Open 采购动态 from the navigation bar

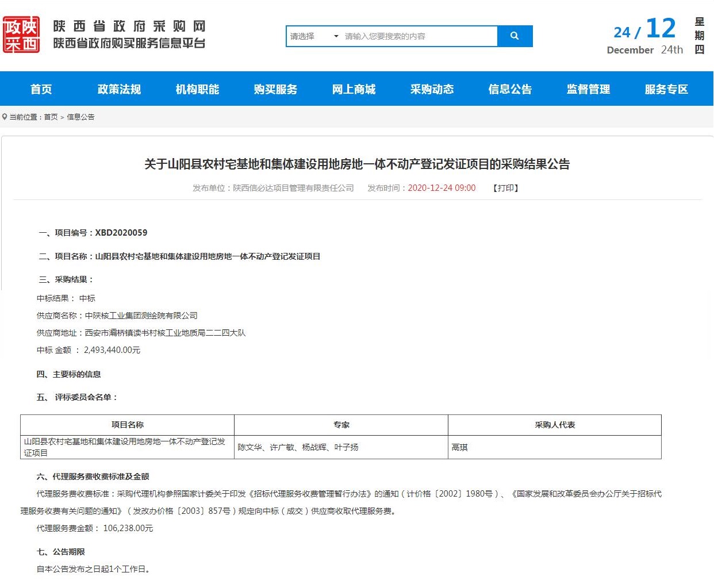(432, 89)
